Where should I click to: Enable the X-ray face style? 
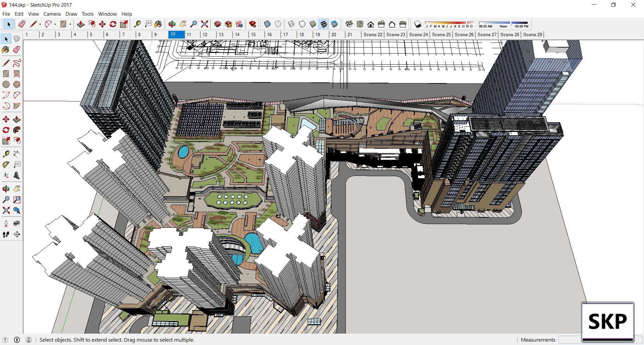[x=267, y=24]
